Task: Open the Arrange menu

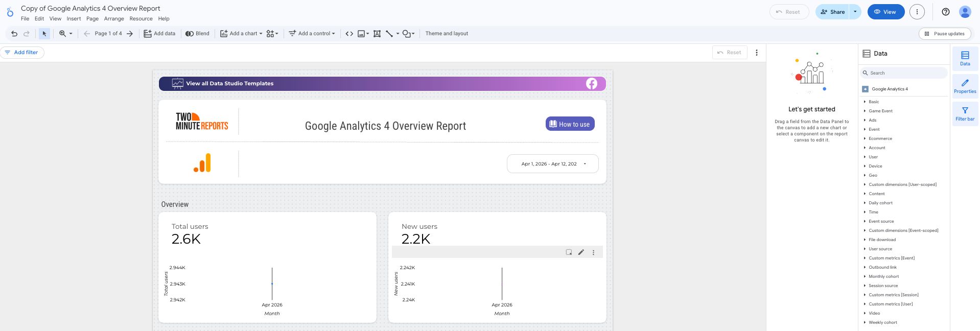Action: pyautogui.click(x=114, y=19)
